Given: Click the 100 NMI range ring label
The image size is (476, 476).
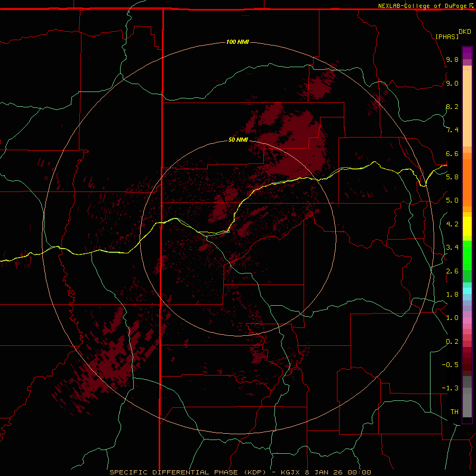Looking at the screenshot, I should pos(237,42).
